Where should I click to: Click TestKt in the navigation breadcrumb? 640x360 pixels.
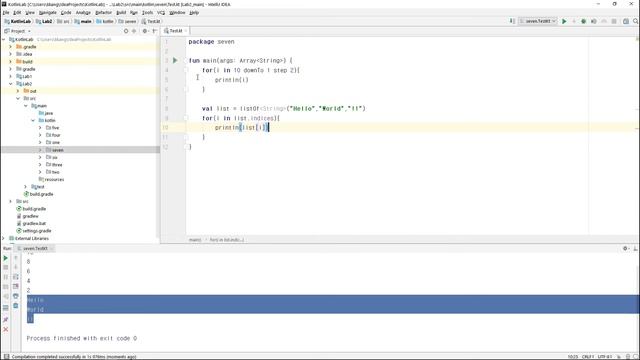tap(151, 21)
